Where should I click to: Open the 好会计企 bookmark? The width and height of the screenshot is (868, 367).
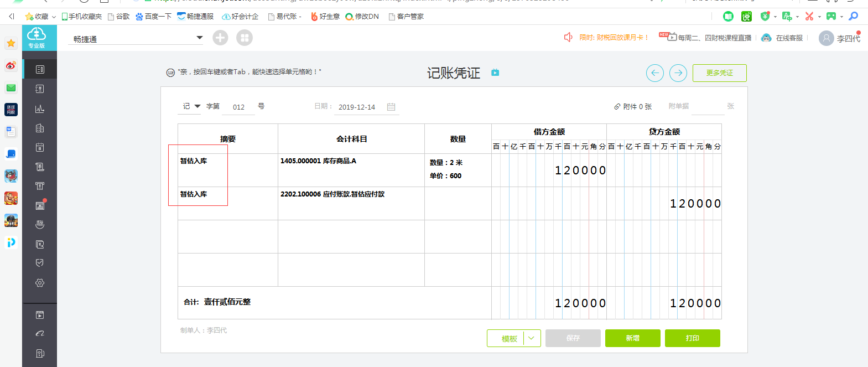click(x=241, y=17)
